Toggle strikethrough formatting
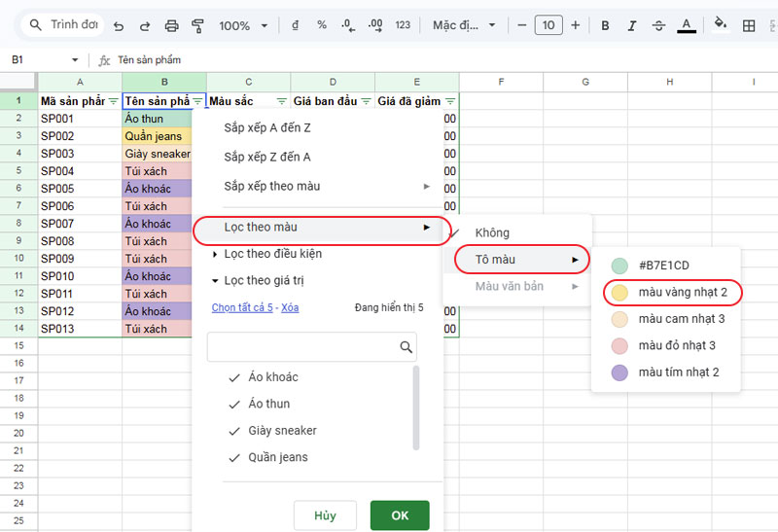The image size is (778, 532). coord(658,25)
